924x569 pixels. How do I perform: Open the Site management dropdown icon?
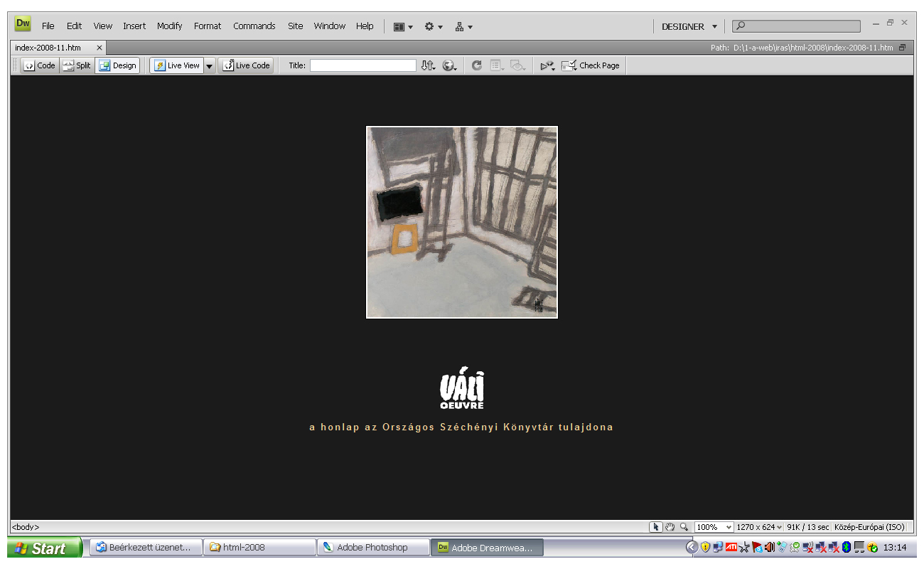463,27
